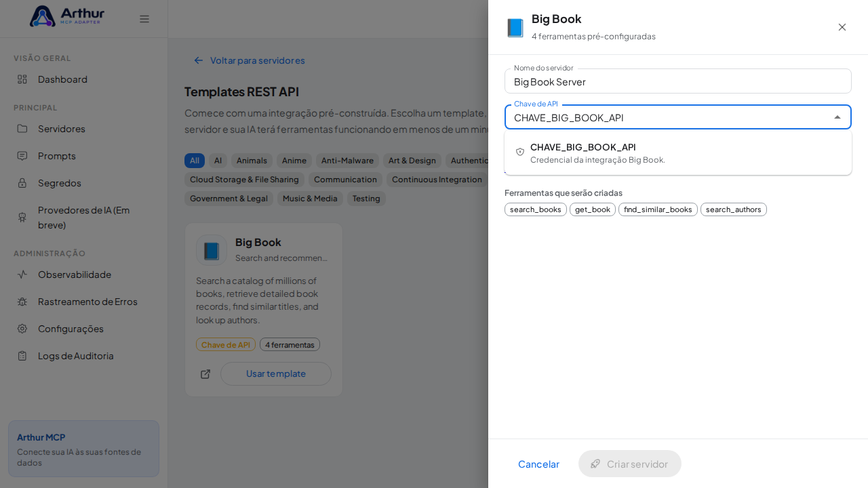Filter templates by Continuous Integration
Screen dimensions: 868x488
tap(437, 180)
